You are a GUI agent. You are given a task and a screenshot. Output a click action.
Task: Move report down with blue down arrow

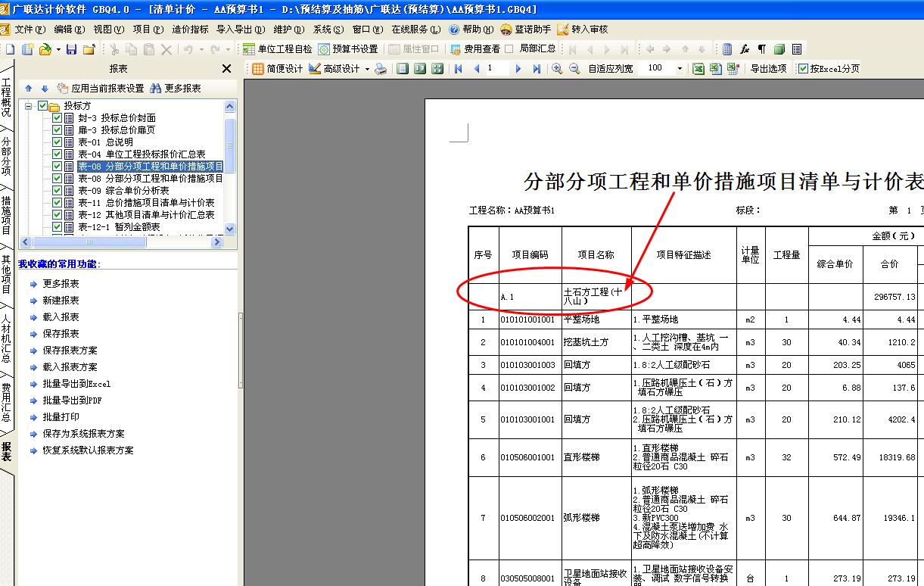44,89
